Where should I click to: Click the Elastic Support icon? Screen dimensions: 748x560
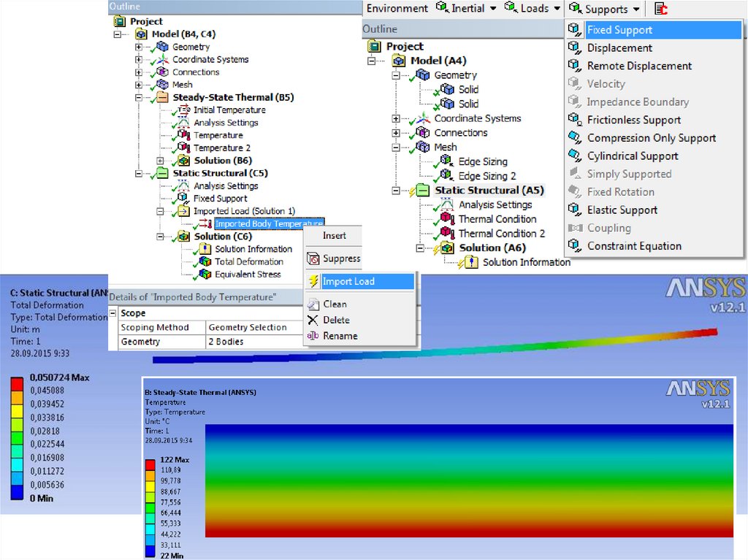pos(575,210)
